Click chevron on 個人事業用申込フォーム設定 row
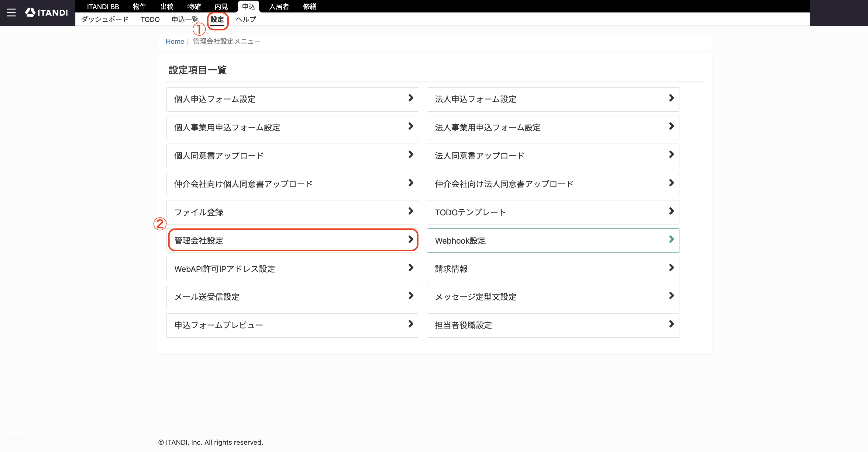 [410, 127]
